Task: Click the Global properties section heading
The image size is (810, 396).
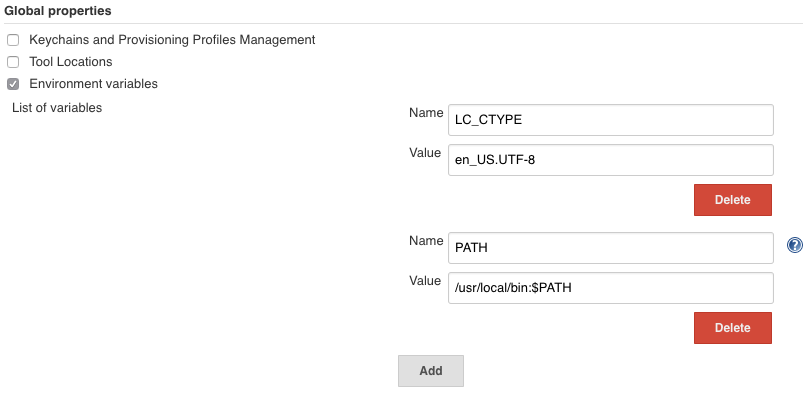Action: [x=58, y=11]
